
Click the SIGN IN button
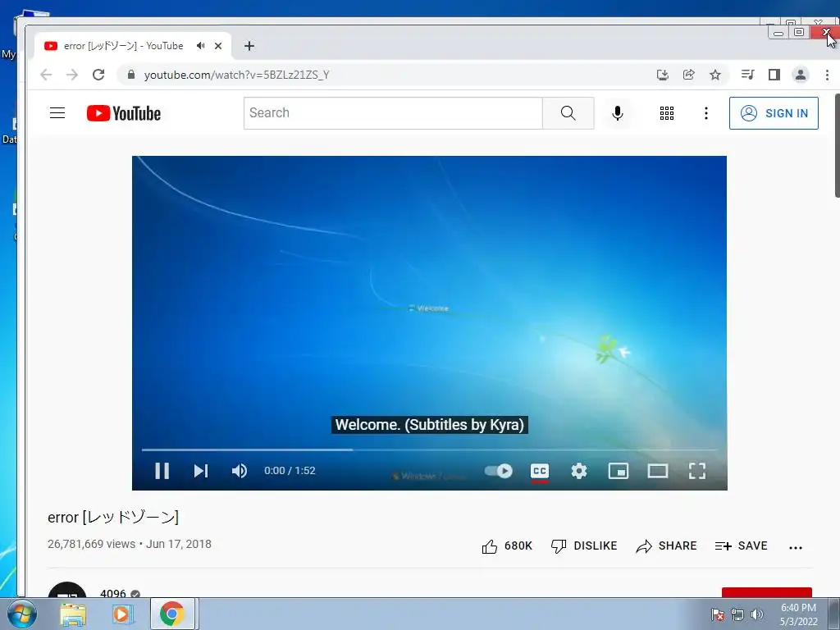774,113
